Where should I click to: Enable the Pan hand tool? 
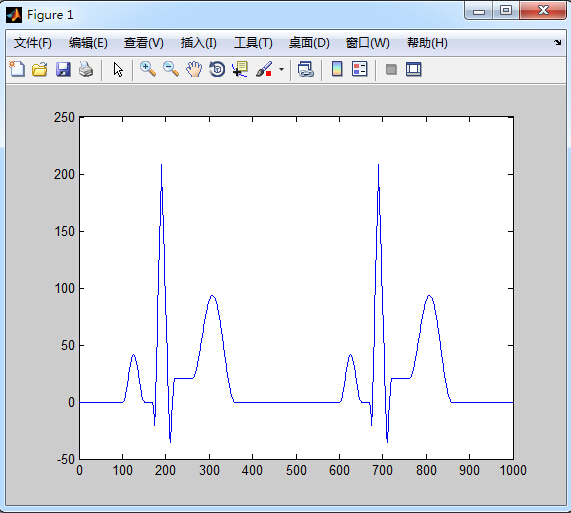click(194, 69)
